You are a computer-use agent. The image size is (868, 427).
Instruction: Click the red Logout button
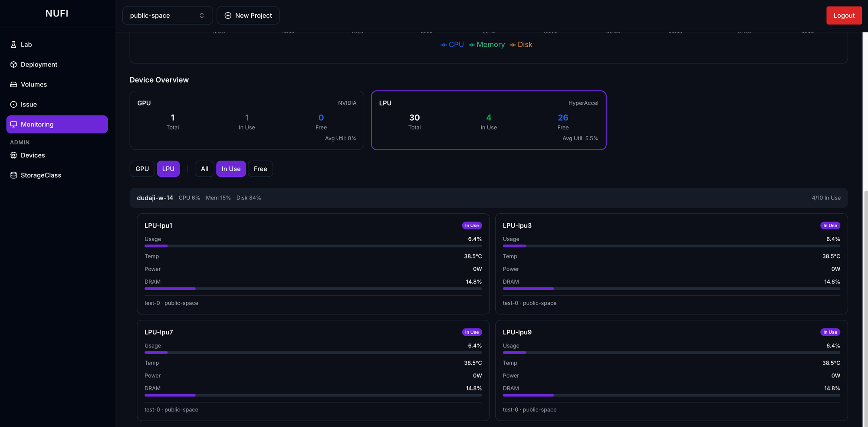844,16
